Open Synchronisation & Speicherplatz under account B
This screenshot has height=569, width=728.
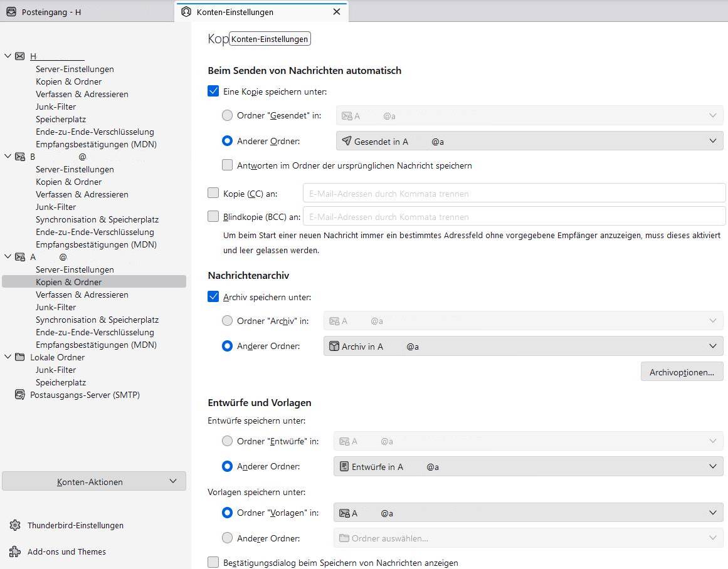pos(97,219)
